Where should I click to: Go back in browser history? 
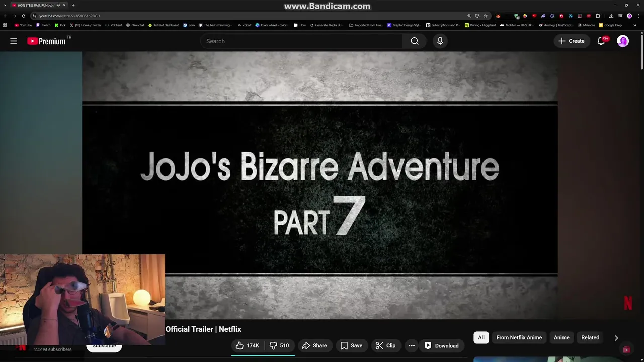(6, 16)
